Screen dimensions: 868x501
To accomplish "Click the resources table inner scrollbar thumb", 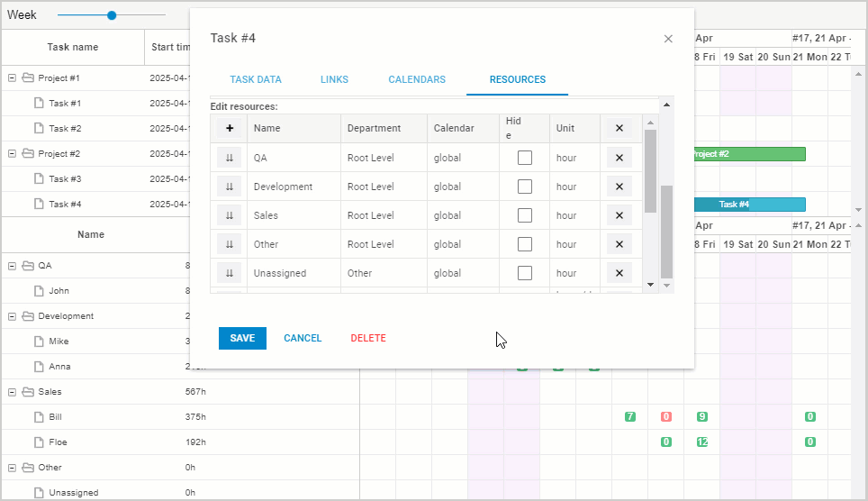I will coord(651,170).
